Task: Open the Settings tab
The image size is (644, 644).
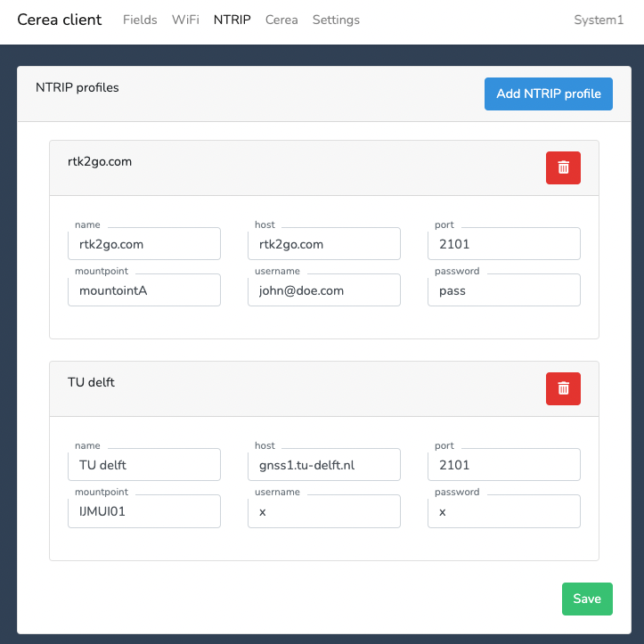Action: [336, 20]
